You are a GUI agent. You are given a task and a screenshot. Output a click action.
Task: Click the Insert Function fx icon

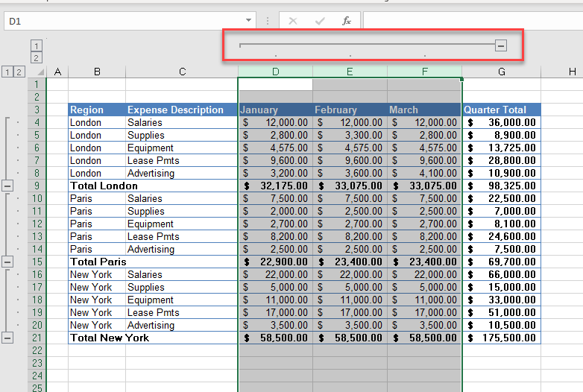(x=347, y=21)
